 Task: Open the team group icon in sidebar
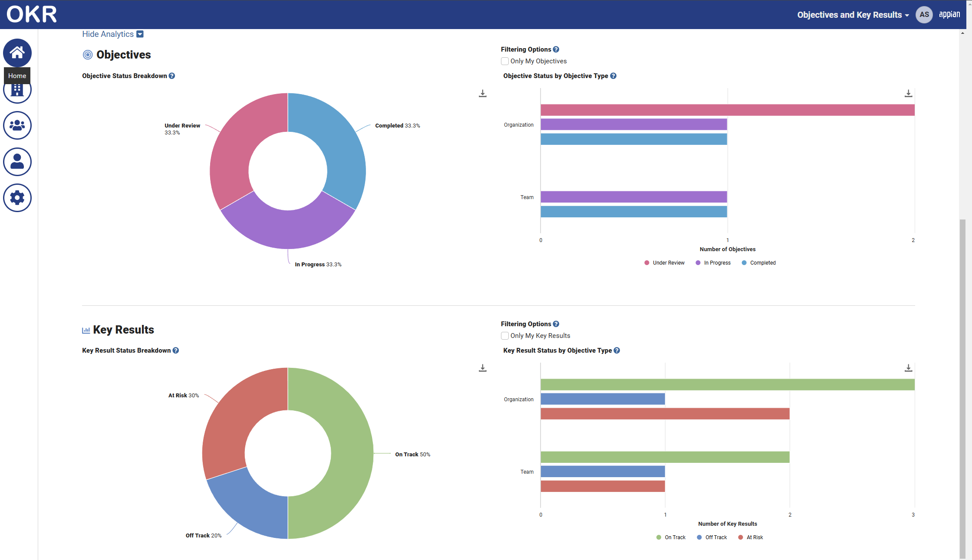[17, 125]
